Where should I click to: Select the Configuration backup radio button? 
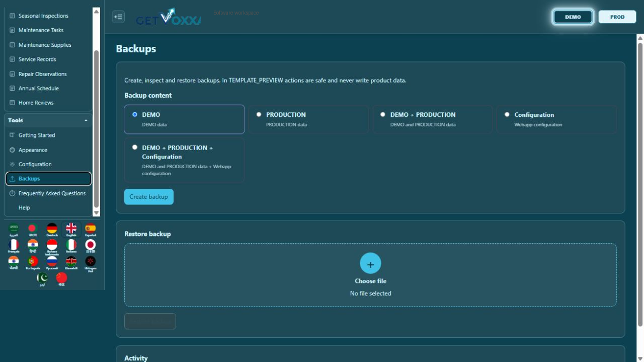click(x=507, y=115)
